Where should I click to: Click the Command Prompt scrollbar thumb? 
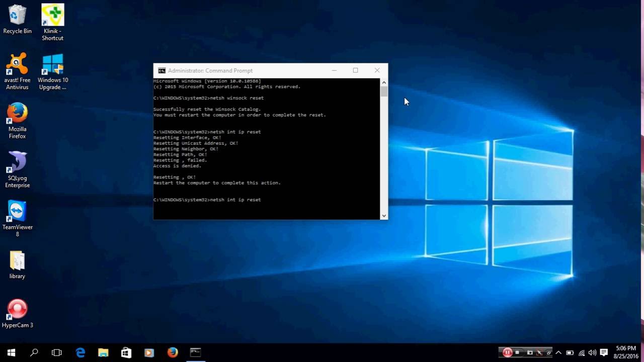(384, 92)
